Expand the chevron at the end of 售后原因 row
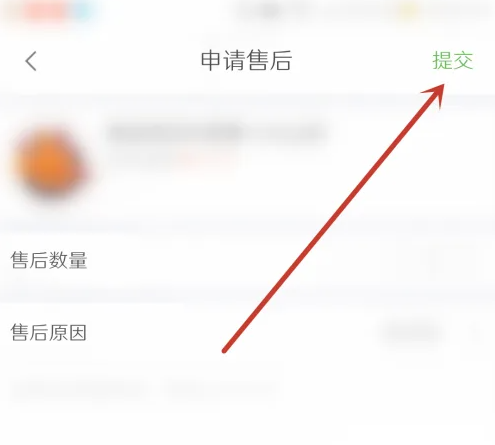 (477, 333)
